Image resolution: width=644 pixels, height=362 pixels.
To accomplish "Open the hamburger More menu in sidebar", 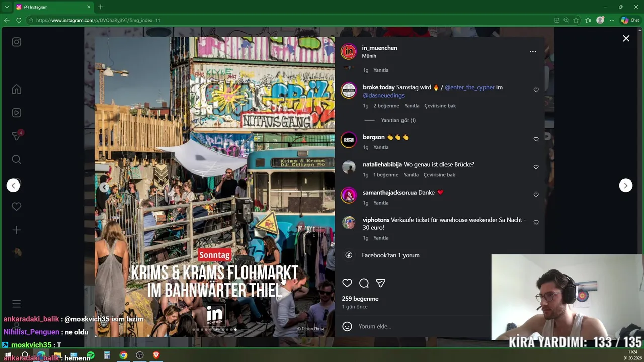I will (17, 304).
